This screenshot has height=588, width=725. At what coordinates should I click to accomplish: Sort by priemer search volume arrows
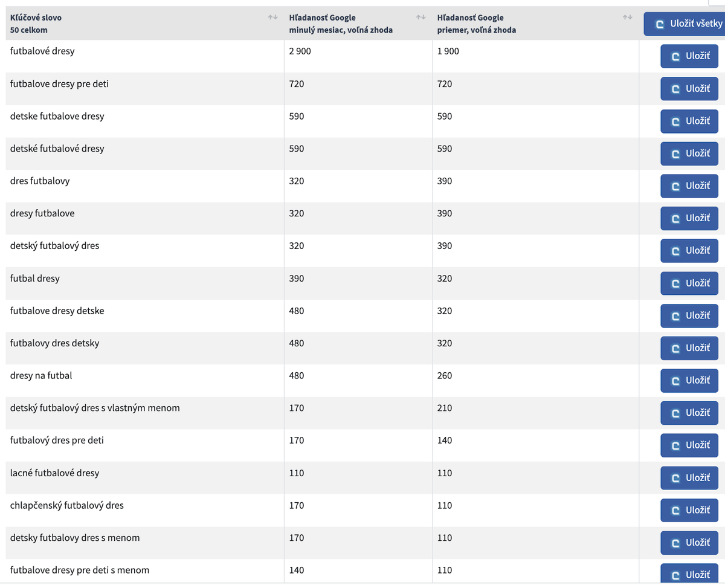click(x=627, y=18)
